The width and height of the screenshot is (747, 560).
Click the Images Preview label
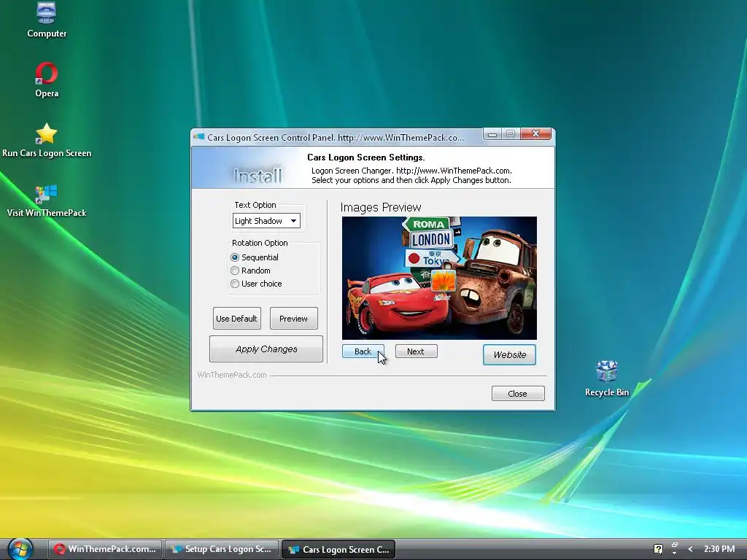coord(381,207)
